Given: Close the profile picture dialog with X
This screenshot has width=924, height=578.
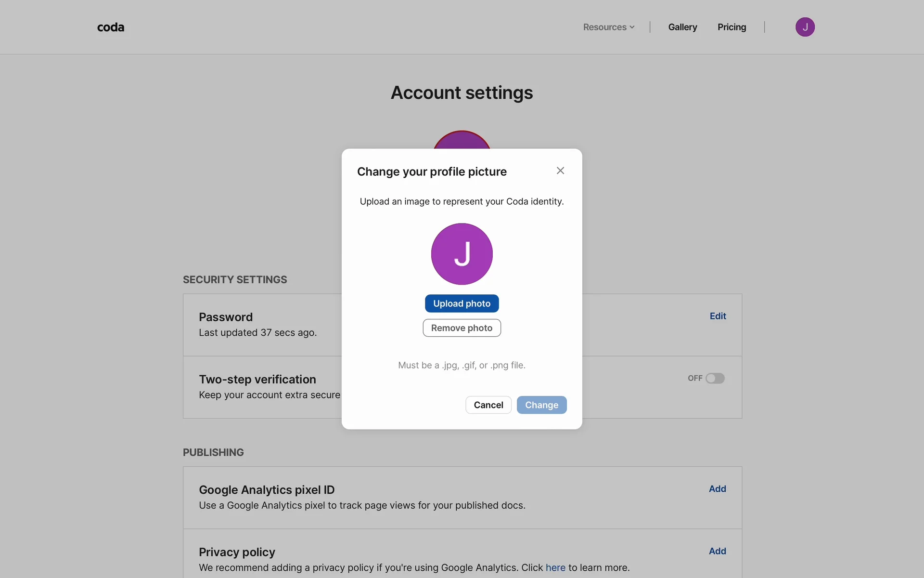Looking at the screenshot, I should pyautogui.click(x=560, y=171).
